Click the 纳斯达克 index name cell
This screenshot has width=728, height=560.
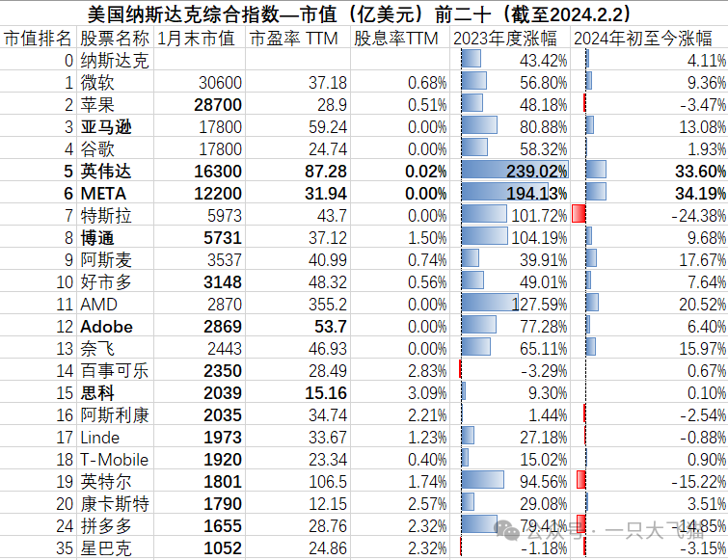point(115,61)
